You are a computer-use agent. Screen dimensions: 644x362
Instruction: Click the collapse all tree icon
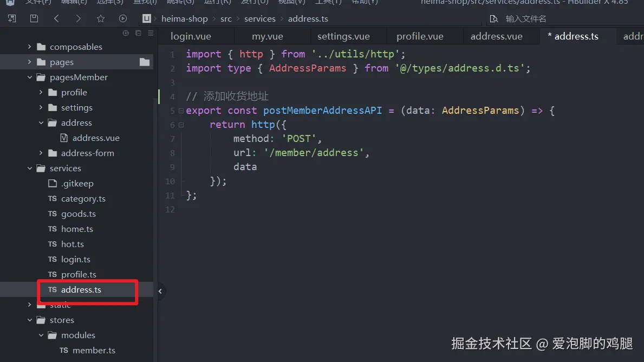[139, 33]
